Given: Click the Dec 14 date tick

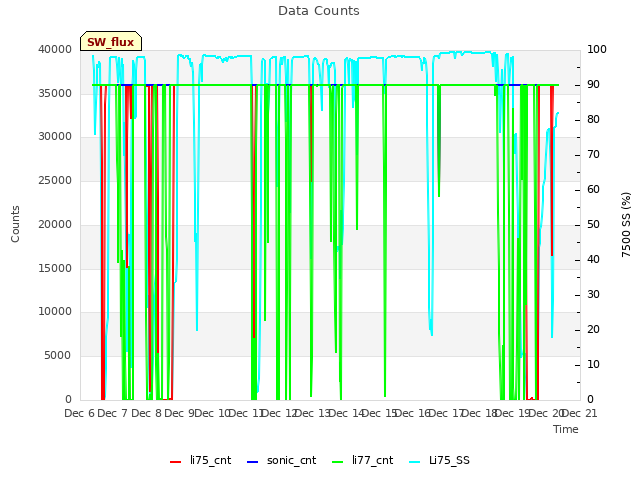Looking at the screenshot, I should (346, 413).
